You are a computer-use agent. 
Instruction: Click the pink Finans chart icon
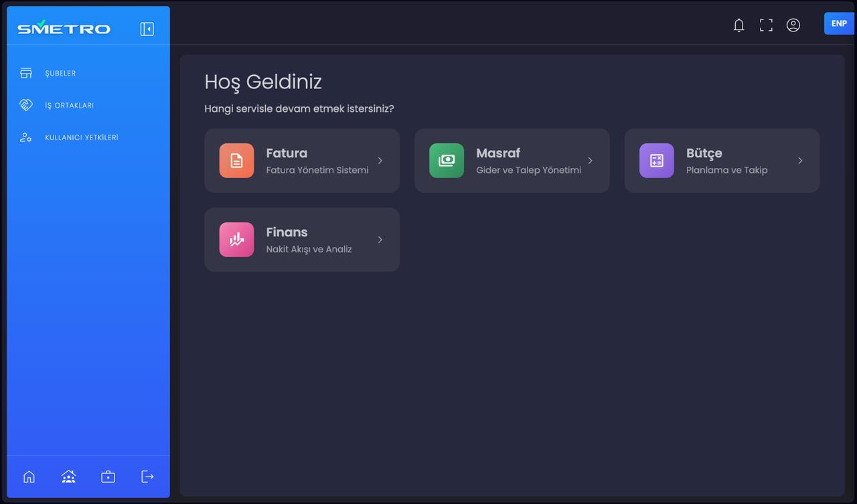236,240
